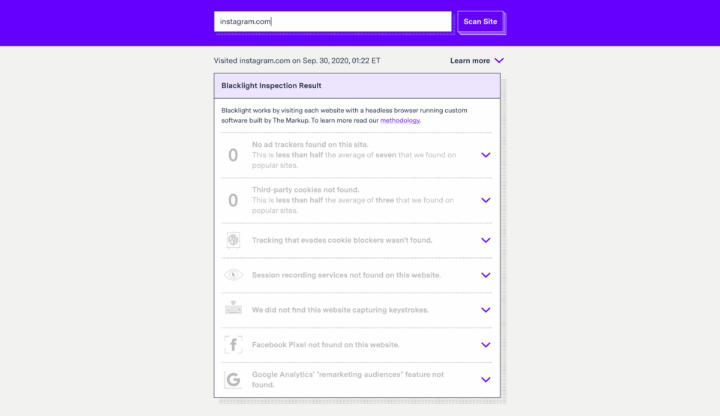Click the eye session recording icon

tap(233, 275)
